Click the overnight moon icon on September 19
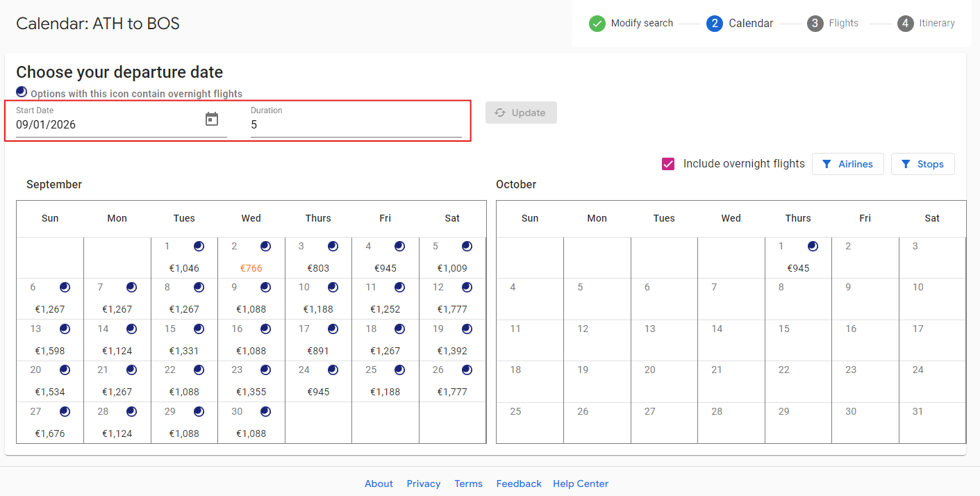The height and width of the screenshot is (496, 980). click(467, 329)
